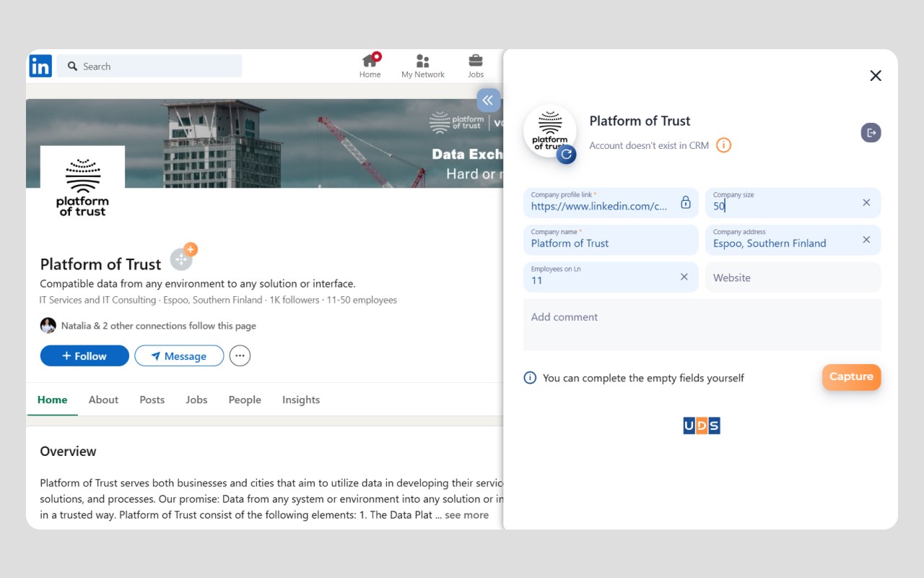
Task: Click the 11-50 employees text
Action: click(x=362, y=300)
